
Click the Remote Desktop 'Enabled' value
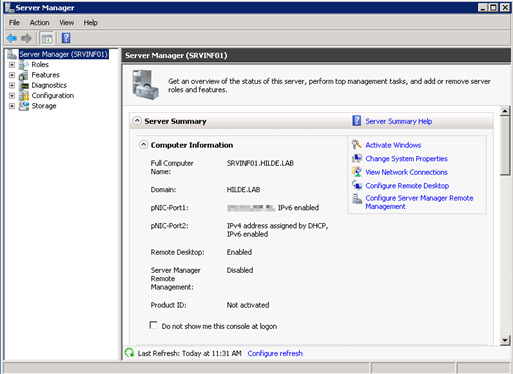coord(239,252)
